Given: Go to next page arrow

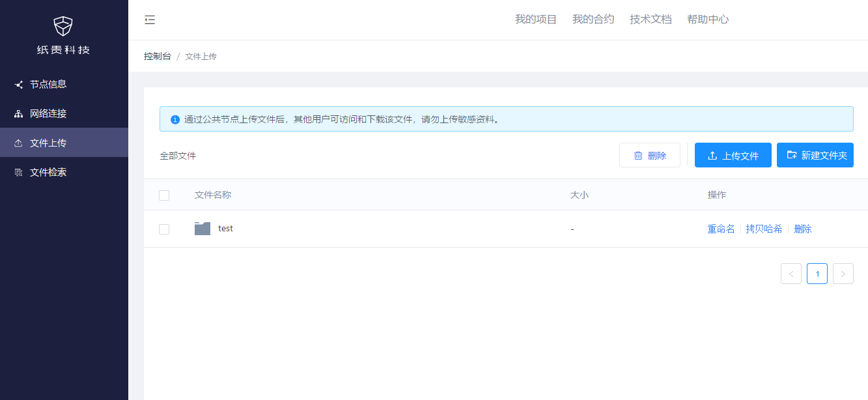Looking at the screenshot, I should (843, 274).
